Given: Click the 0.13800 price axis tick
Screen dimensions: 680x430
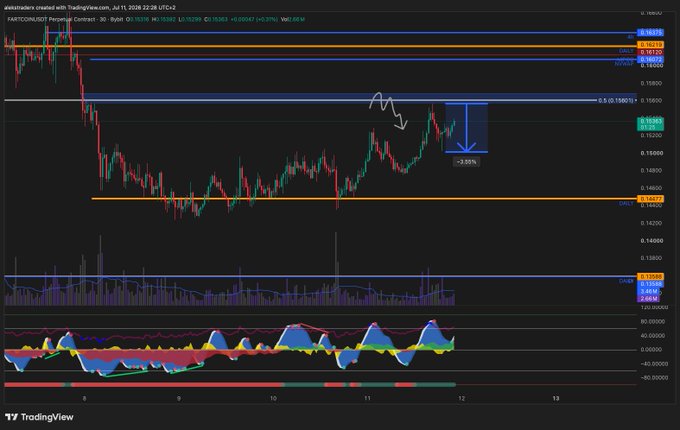Looking at the screenshot, I should (651, 258).
